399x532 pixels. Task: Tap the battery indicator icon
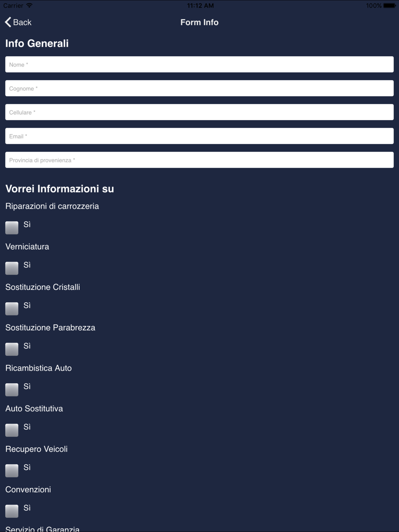389,6
